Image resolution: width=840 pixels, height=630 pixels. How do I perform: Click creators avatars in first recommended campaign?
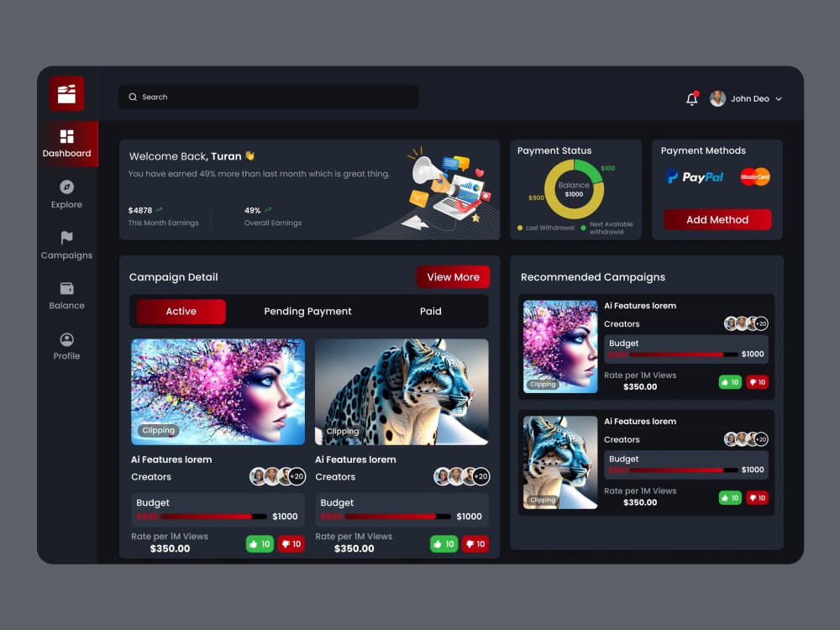[746, 323]
